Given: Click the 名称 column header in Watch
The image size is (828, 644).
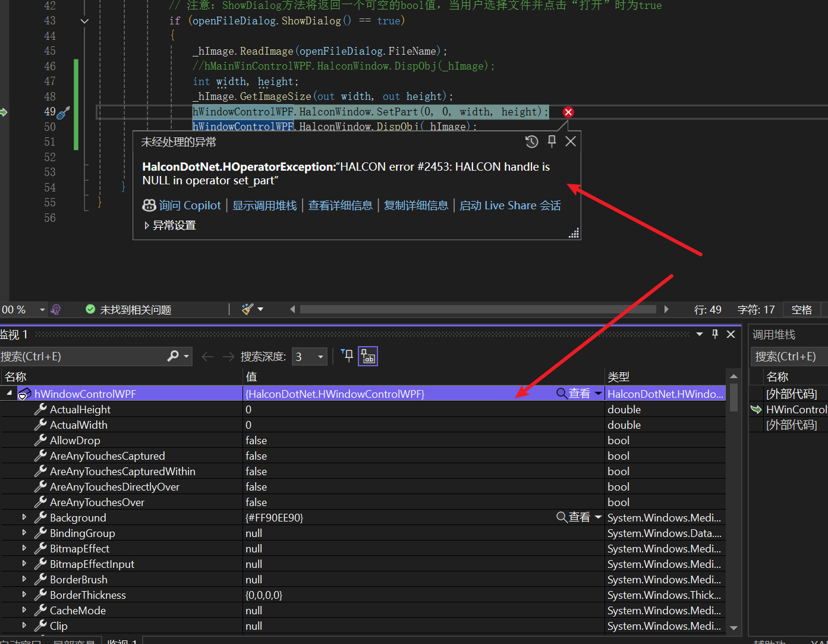Looking at the screenshot, I should [121, 376].
